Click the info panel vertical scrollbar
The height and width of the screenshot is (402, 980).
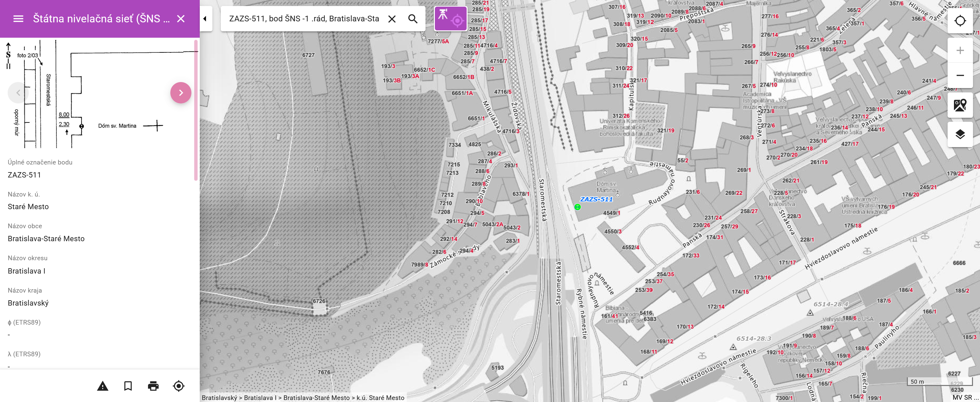(196, 110)
